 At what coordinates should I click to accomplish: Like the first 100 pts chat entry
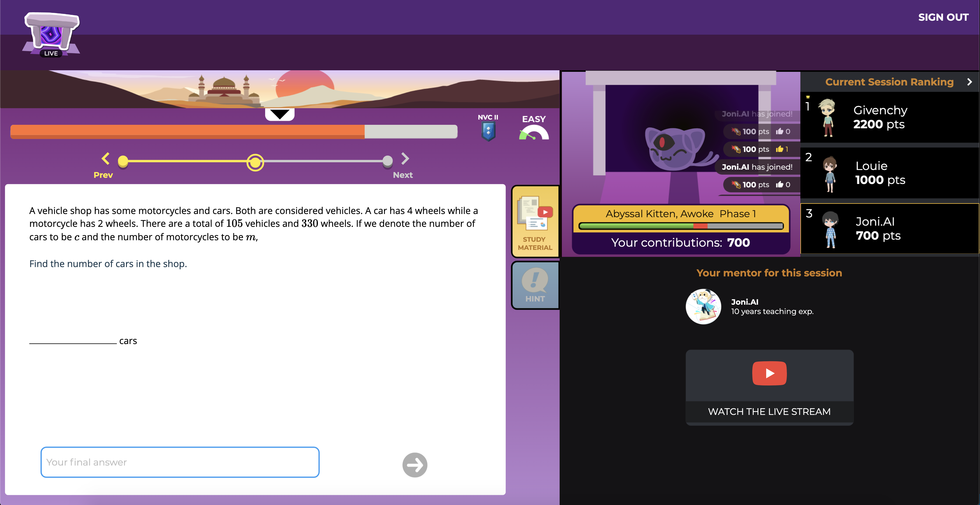coord(780,131)
